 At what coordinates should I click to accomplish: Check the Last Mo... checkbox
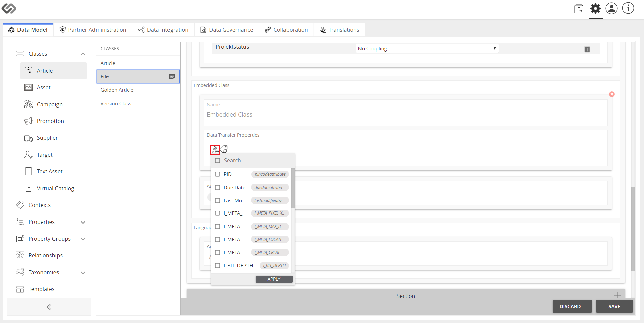(218, 201)
